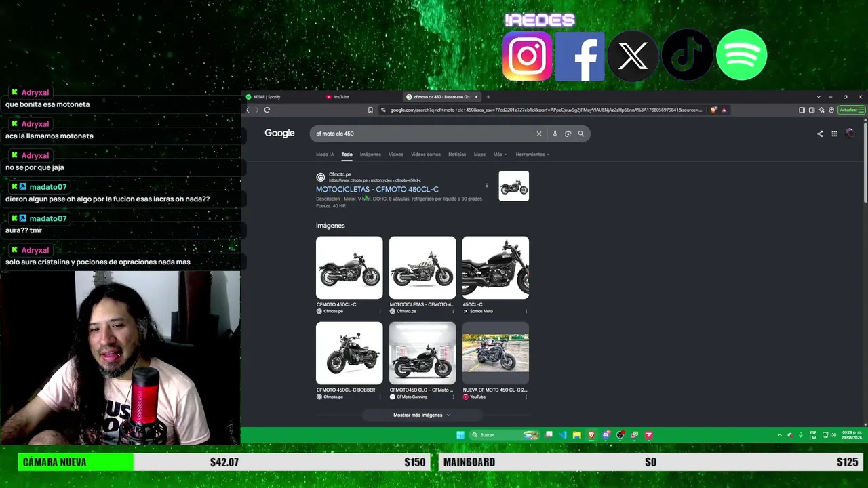Reload the Google results page
The image size is (868, 488).
pos(267,110)
